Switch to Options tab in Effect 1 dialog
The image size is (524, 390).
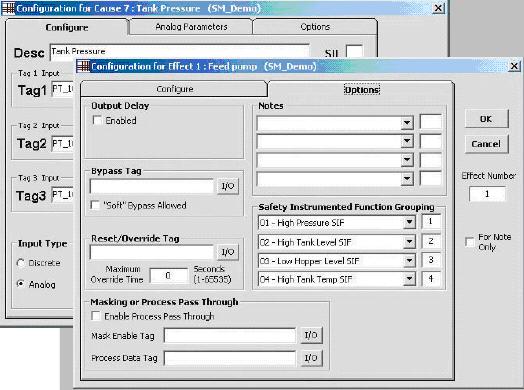(362, 90)
